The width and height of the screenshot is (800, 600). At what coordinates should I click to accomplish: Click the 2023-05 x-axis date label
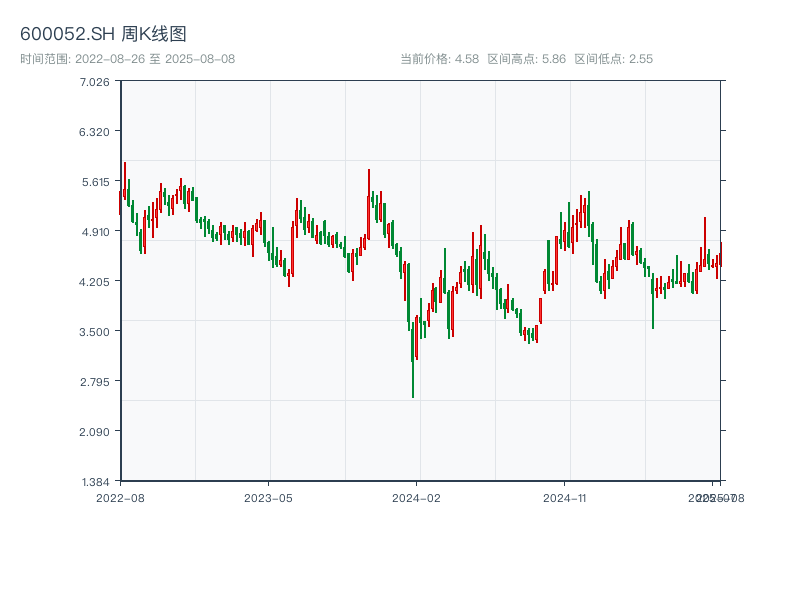coord(268,497)
